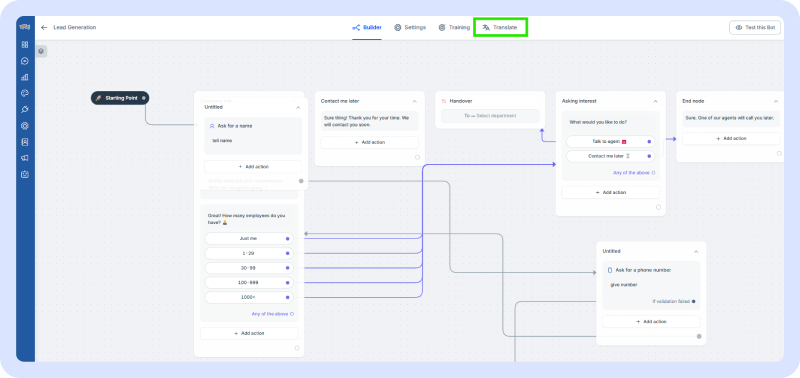Open the contacts book icon in sidebar
Viewport: 800px width, 378px height.
click(24, 142)
